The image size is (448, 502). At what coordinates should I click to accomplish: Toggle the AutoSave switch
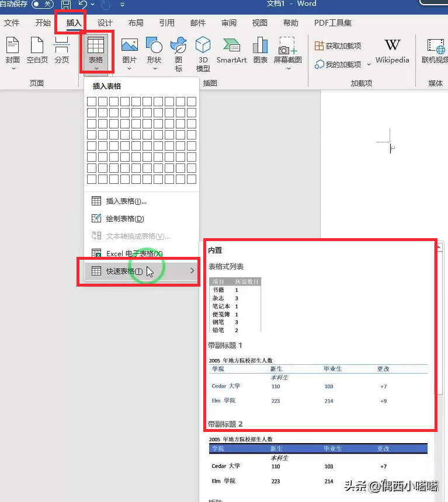[42, 4]
